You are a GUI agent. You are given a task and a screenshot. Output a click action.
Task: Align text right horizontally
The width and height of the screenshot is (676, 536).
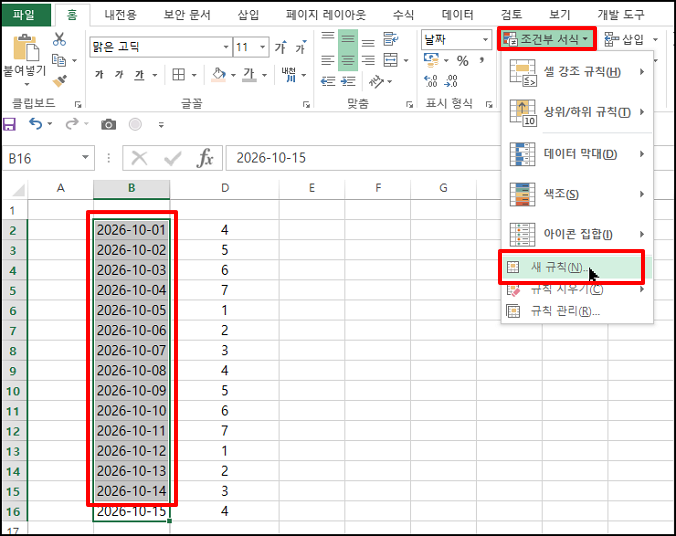pyautogui.click(x=368, y=60)
